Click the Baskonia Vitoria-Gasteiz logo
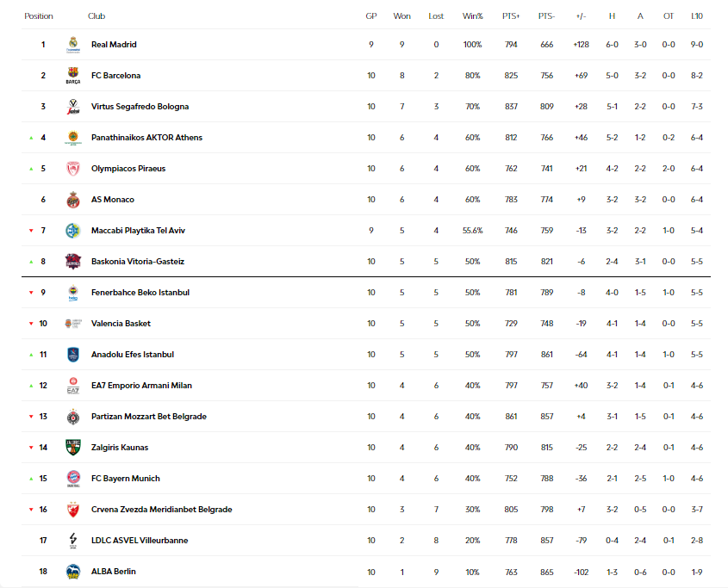Screen dimensions: 728x588 73,261
